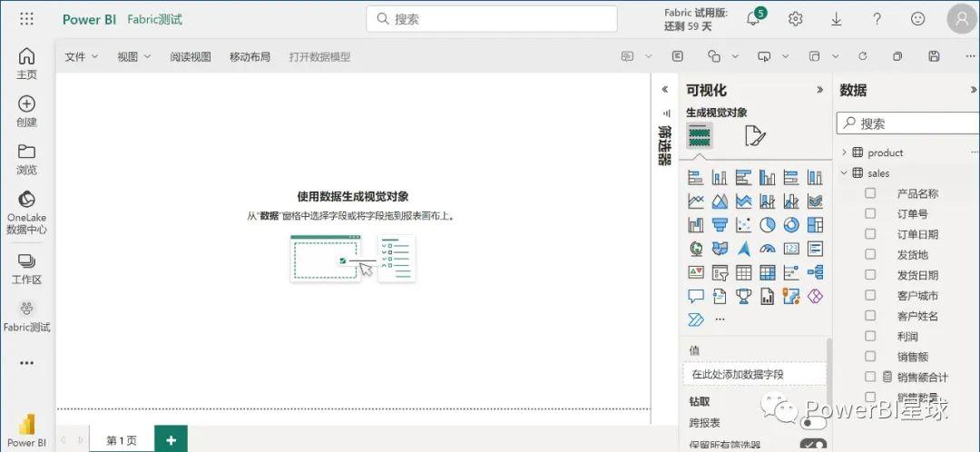Check the 订单号 field
This screenshot has width=980, height=452.
tap(870, 214)
